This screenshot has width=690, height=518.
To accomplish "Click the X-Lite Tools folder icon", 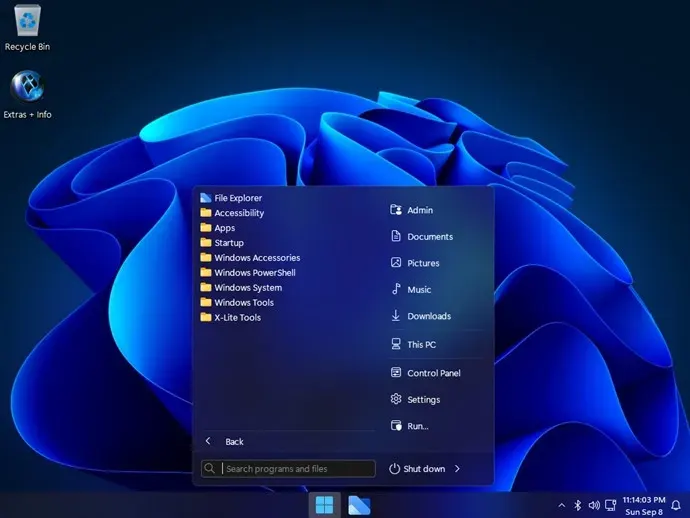I will point(206,318).
